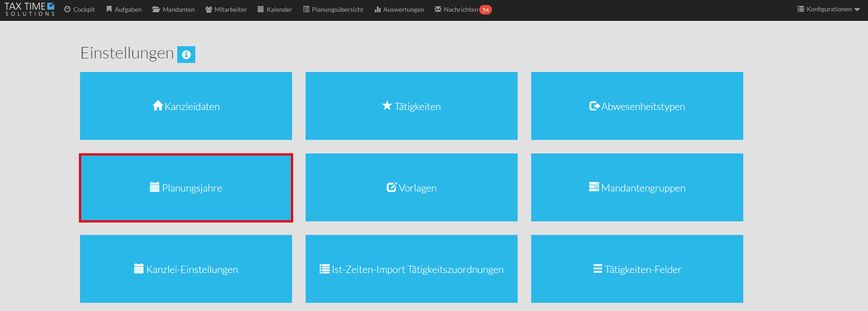868x311 pixels.
Task: Open Ist-Zeiten-Import Tätigkeitszuordnungen tile
Action: click(x=411, y=269)
